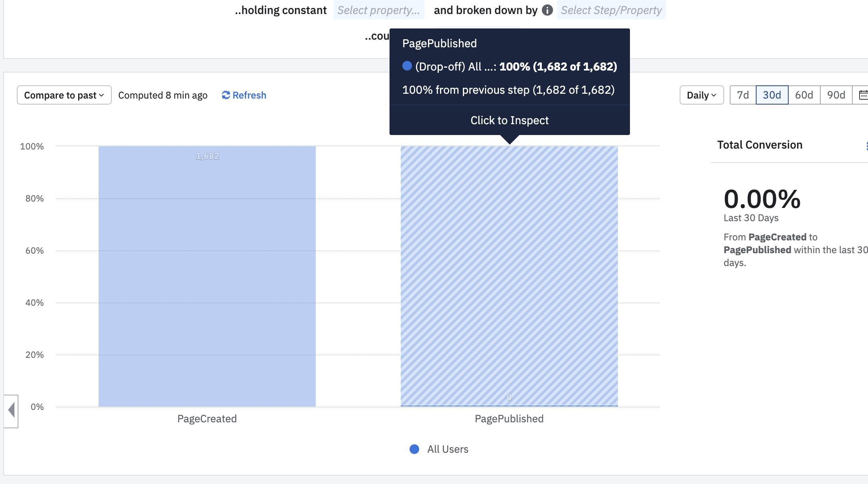This screenshot has width=868, height=484.
Task: Expand the Daily interval dropdown
Action: pyautogui.click(x=701, y=95)
